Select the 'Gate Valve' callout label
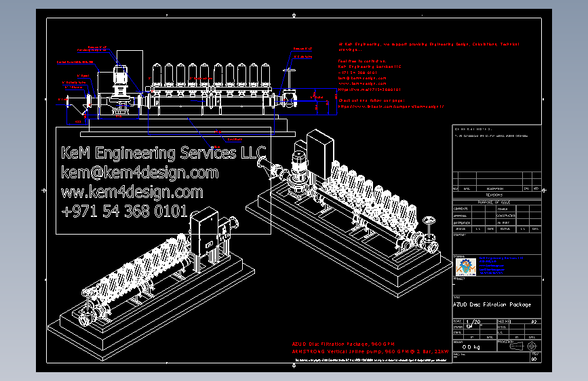588x381 pixels. point(303,57)
